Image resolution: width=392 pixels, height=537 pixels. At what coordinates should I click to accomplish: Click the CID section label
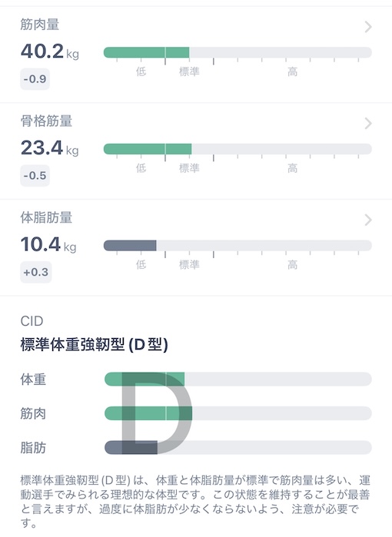pyautogui.click(x=32, y=321)
